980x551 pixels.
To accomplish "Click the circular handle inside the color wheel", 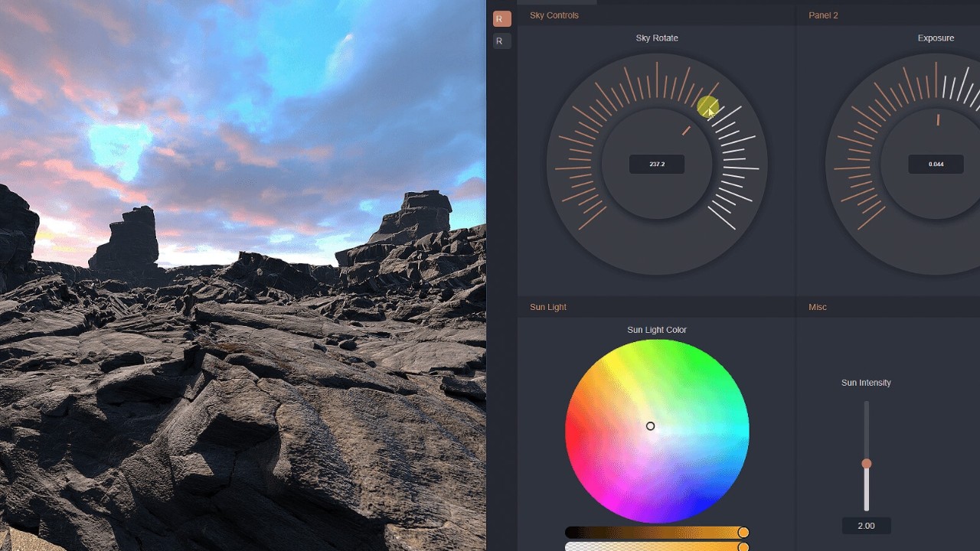I will pyautogui.click(x=650, y=426).
